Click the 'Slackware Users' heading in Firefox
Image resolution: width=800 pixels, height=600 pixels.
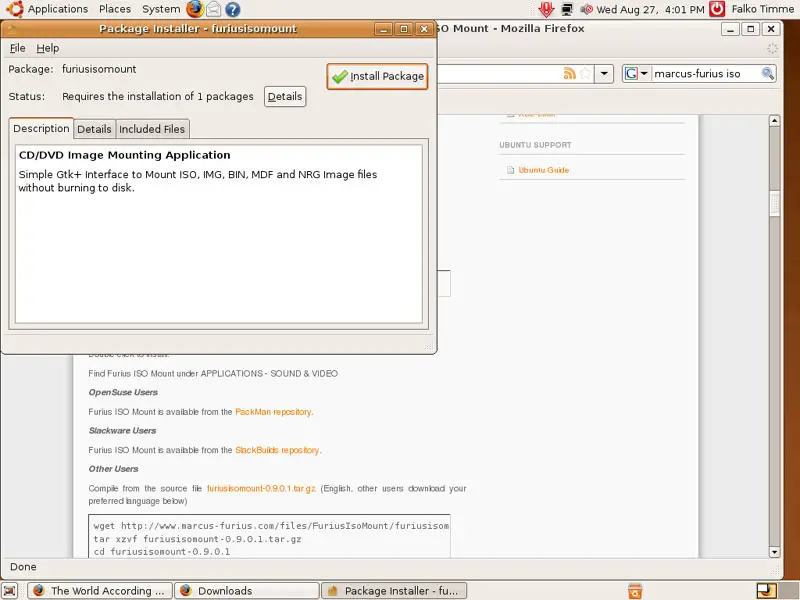pos(122,431)
